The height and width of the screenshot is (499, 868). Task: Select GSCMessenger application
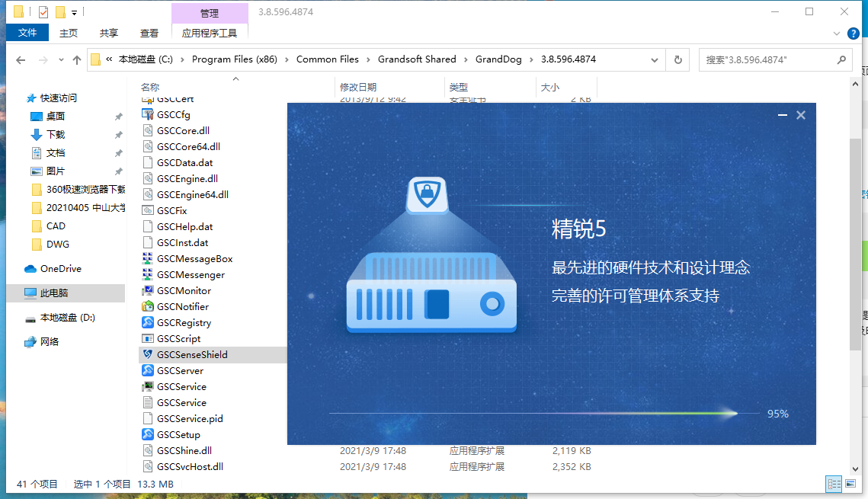tap(191, 275)
